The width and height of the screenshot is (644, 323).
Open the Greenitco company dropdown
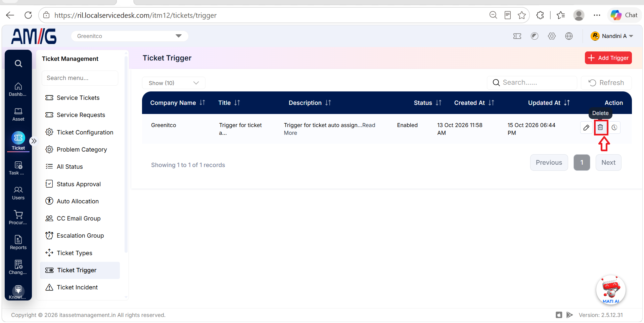click(130, 36)
